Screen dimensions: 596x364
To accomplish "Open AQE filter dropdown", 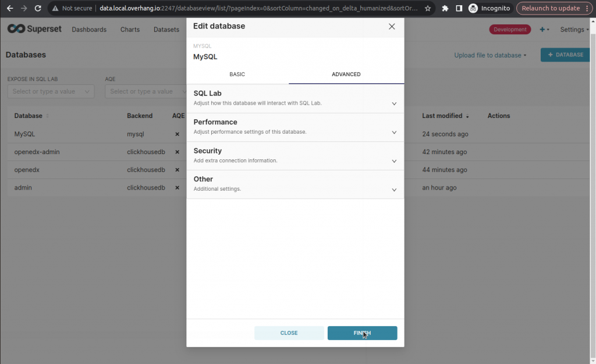I will tap(146, 91).
